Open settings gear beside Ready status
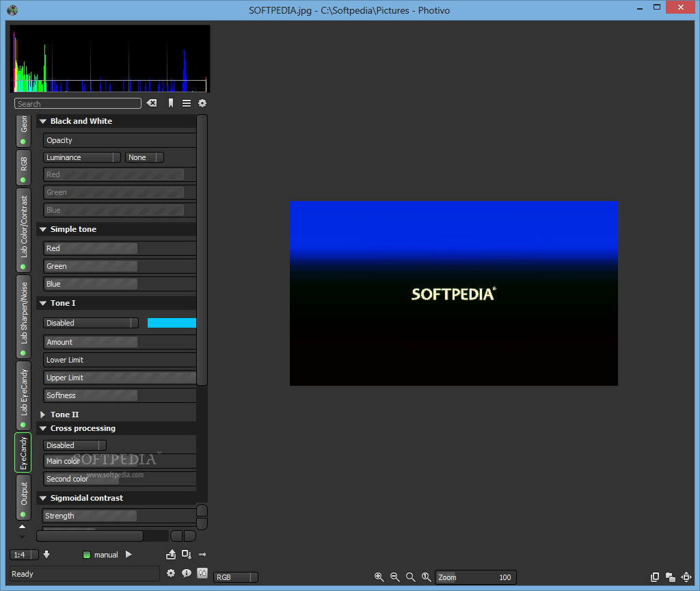Viewport: 700px width, 591px height. pos(170,573)
